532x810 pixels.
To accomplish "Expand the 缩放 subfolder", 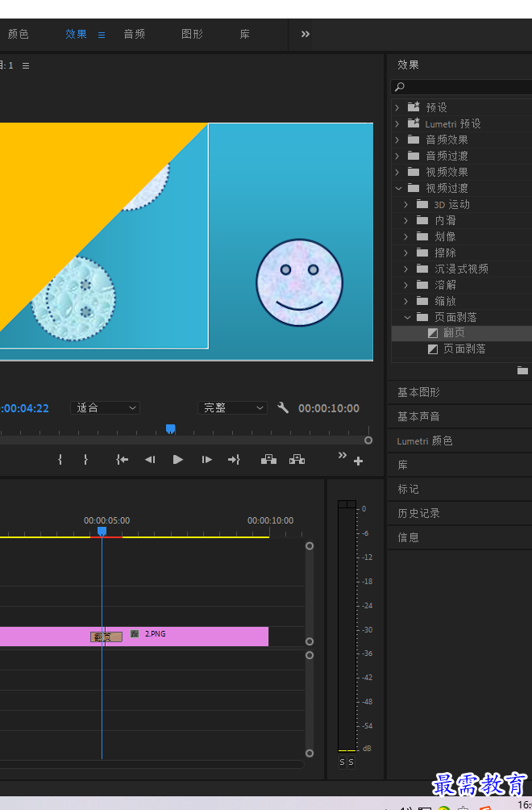I will [x=406, y=301].
